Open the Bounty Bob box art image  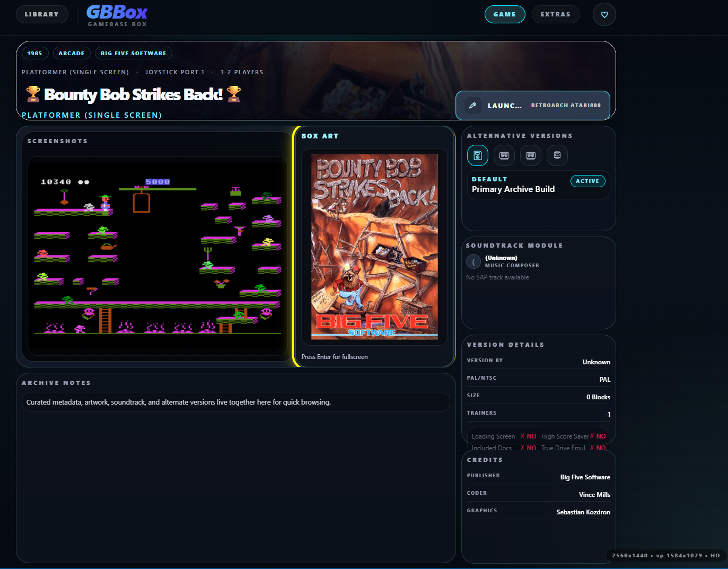tap(374, 247)
